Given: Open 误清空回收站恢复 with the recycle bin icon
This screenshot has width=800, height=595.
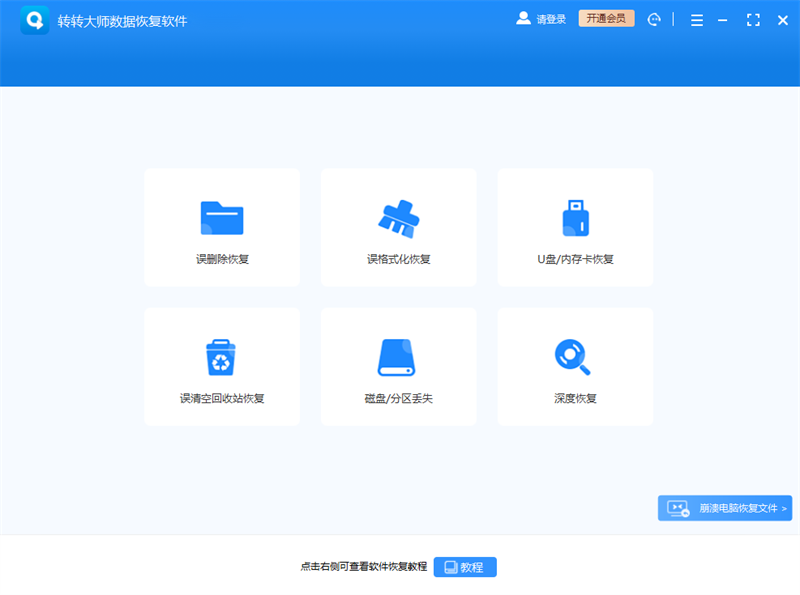Looking at the screenshot, I should pyautogui.click(x=222, y=355).
